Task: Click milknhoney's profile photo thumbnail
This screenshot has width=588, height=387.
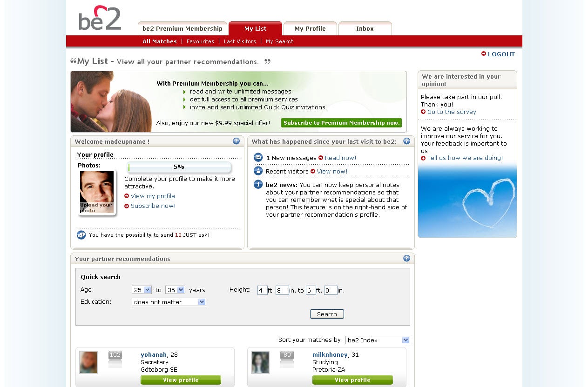Action: pos(260,362)
